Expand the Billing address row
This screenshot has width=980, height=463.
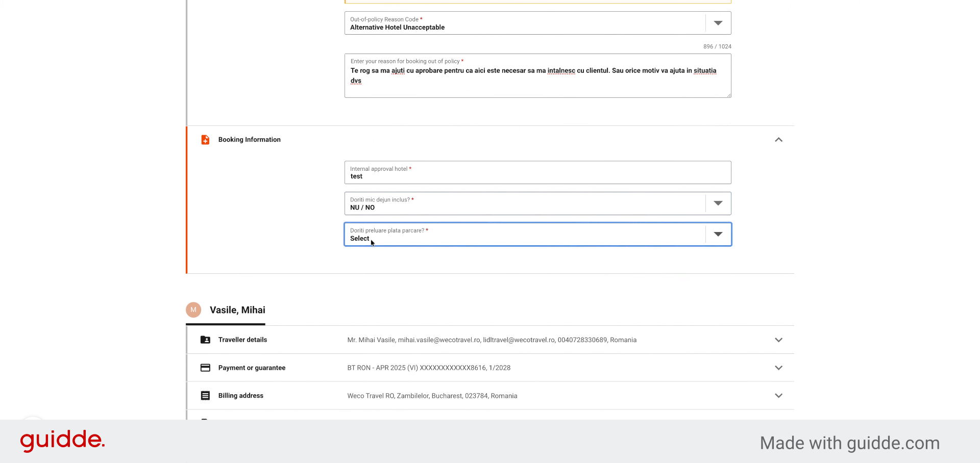pos(778,396)
